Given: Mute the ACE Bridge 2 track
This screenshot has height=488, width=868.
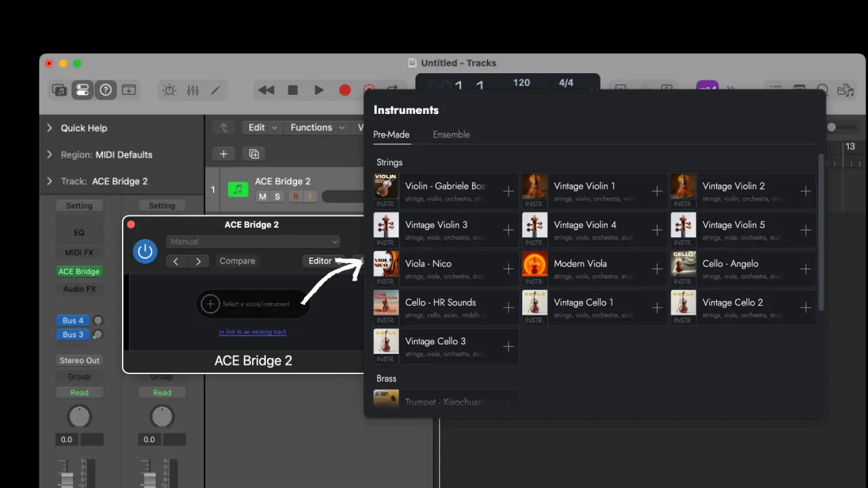Looking at the screenshot, I should pos(262,197).
